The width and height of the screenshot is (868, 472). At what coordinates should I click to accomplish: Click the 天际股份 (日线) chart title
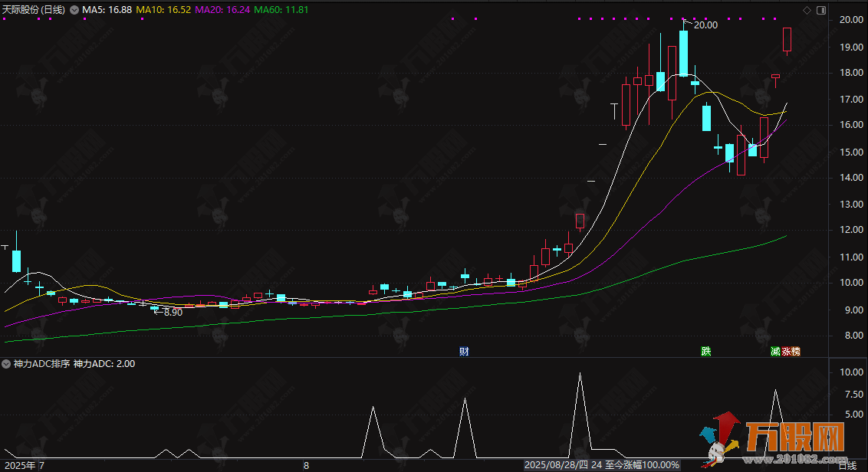pyautogui.click(x=34, y=10)
